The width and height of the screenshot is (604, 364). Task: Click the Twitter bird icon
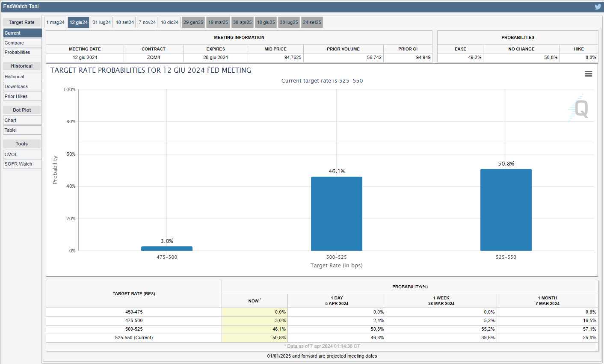[x=598, y=6]
